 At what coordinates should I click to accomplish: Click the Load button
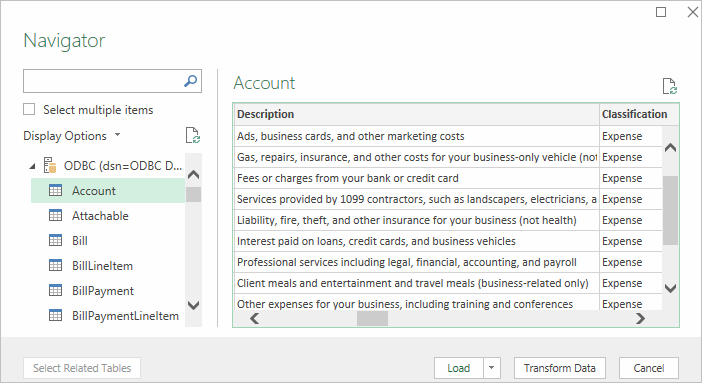459,368
